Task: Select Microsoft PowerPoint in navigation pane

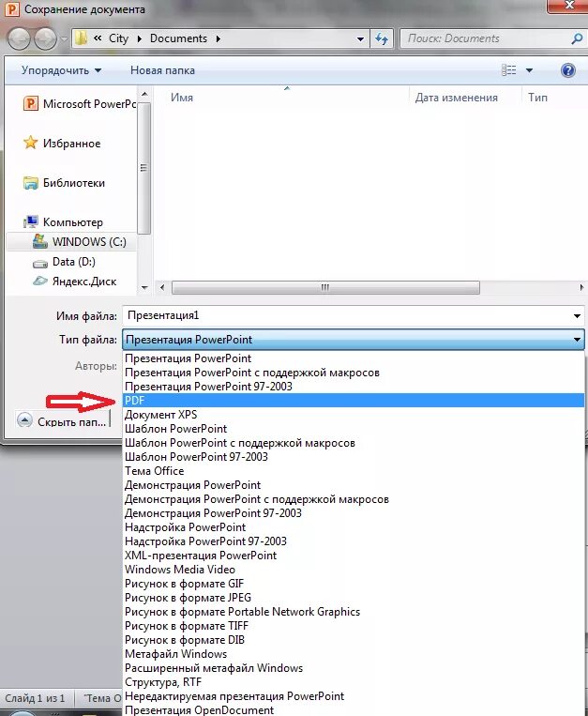Action: [x=80, y=103]
